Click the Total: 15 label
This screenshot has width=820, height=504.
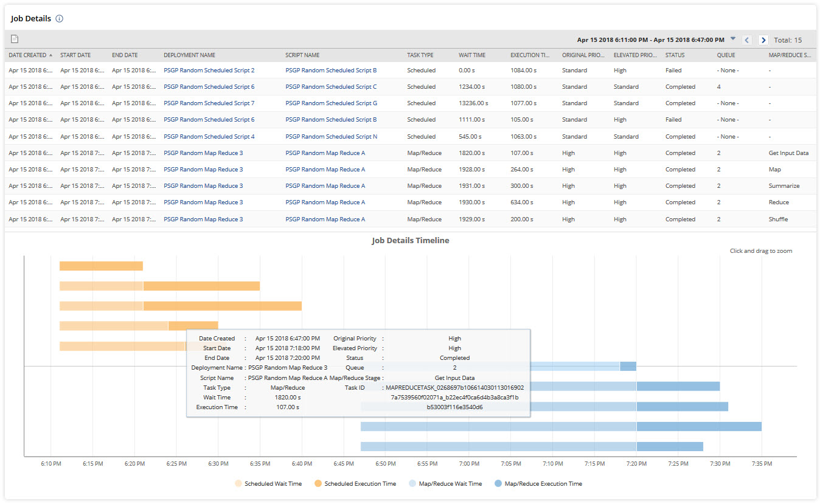[788, 40]
